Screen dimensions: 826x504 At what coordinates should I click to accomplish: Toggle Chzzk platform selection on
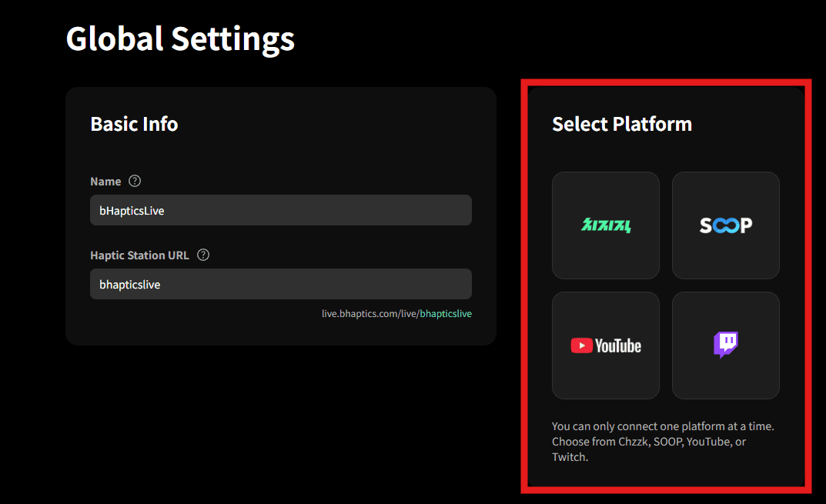point(605,225)
